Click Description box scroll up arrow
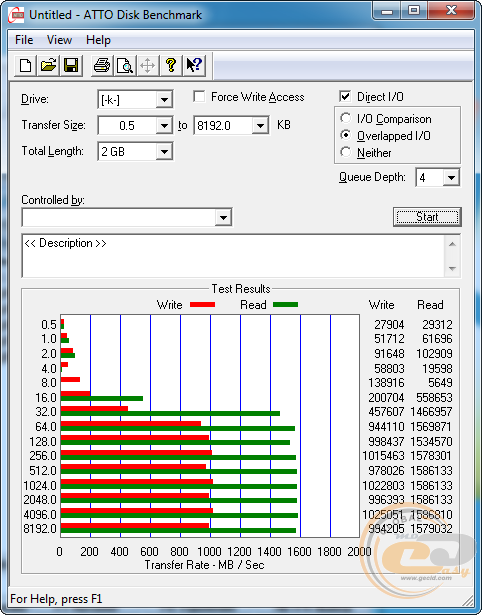The height and width of the screenshot is (615, 482). pyautogui.click(x=452, y=244)
